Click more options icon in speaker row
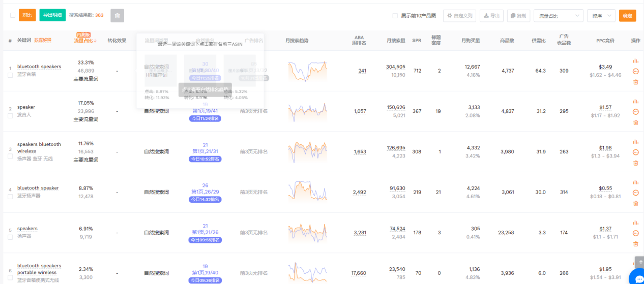 [635, 112]
